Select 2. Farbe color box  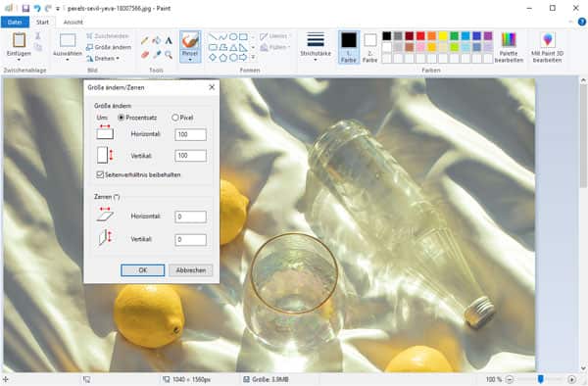coord(370,47)
